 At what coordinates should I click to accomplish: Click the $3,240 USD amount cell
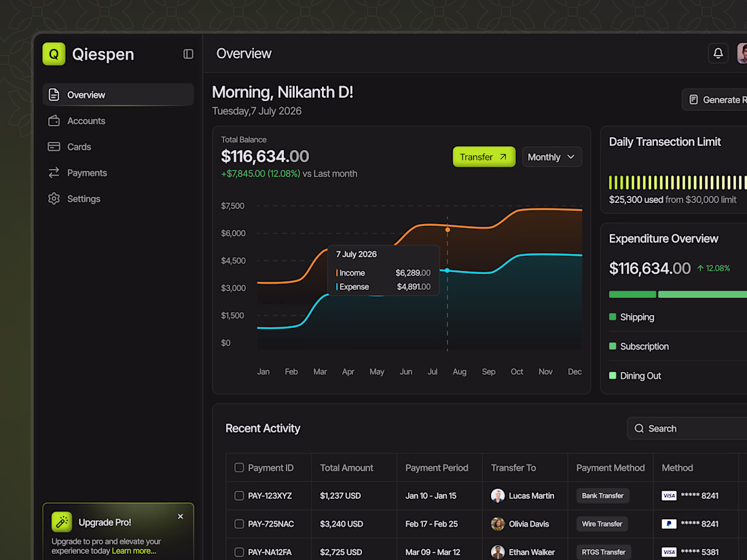341,524
